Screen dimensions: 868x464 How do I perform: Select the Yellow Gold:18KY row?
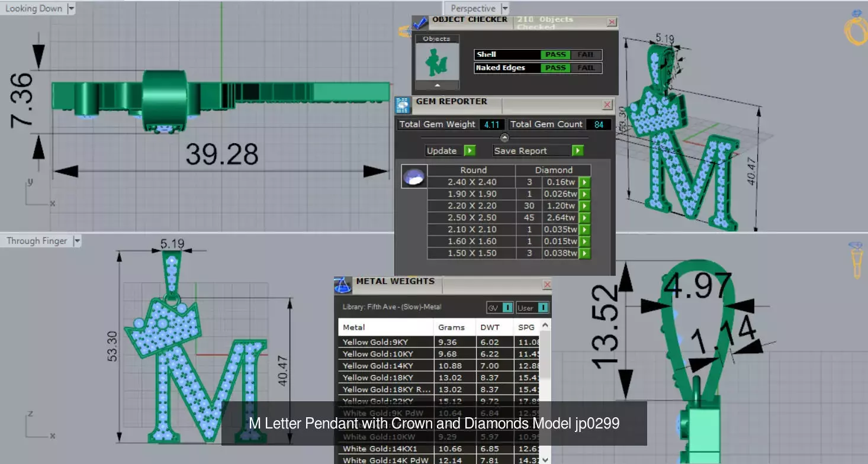coord(439,378)
